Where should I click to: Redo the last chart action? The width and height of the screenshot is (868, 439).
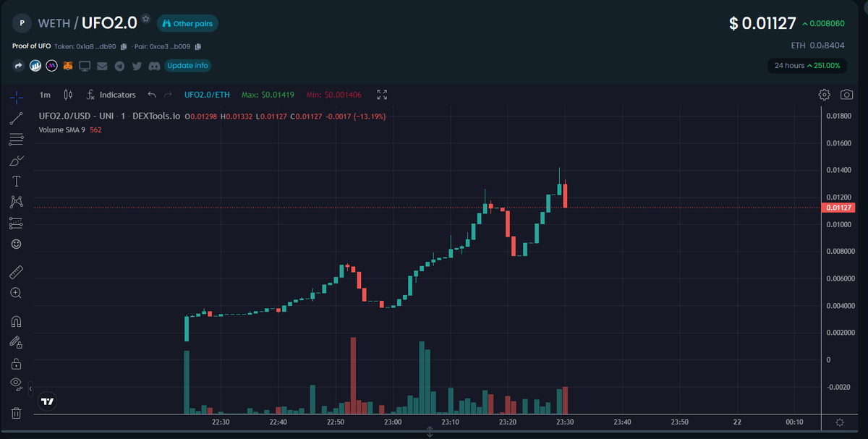coord(168,95)
